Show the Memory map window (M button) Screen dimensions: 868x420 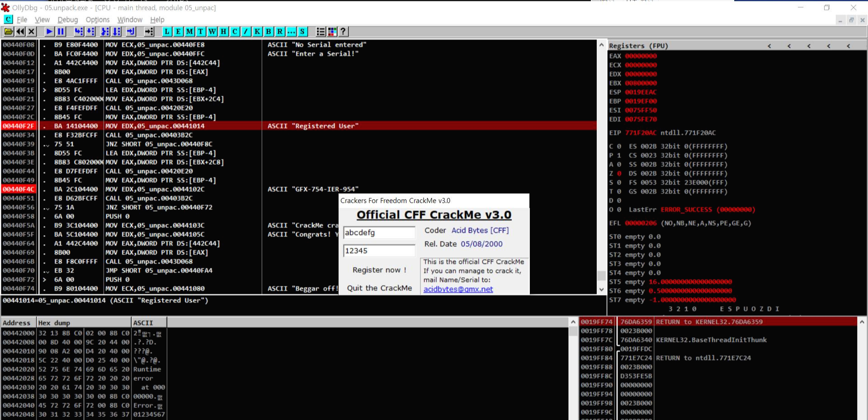189,32
